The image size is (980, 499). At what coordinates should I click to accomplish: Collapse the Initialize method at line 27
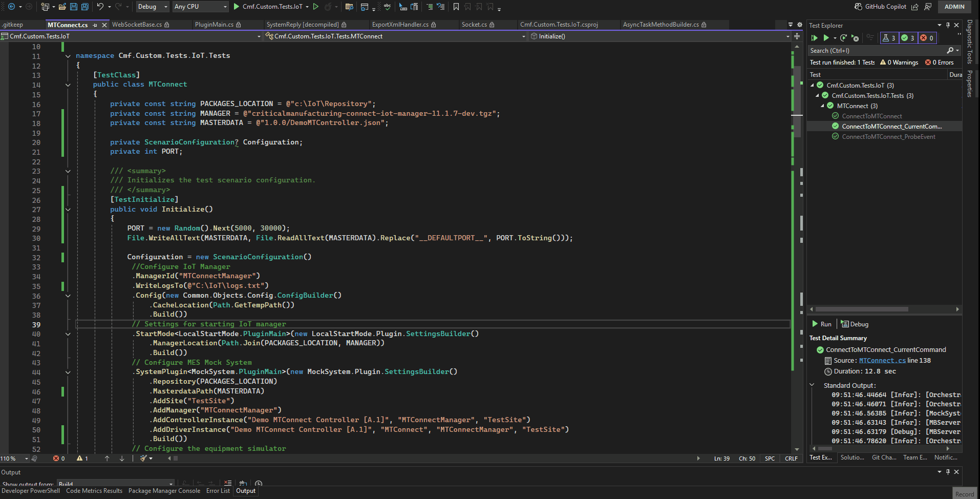(68, 210)
